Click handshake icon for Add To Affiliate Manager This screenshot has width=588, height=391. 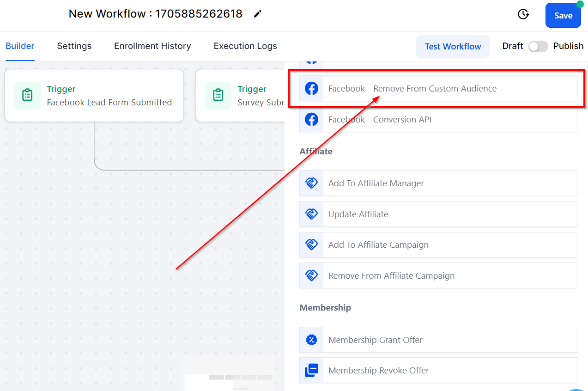click(312, 183)
